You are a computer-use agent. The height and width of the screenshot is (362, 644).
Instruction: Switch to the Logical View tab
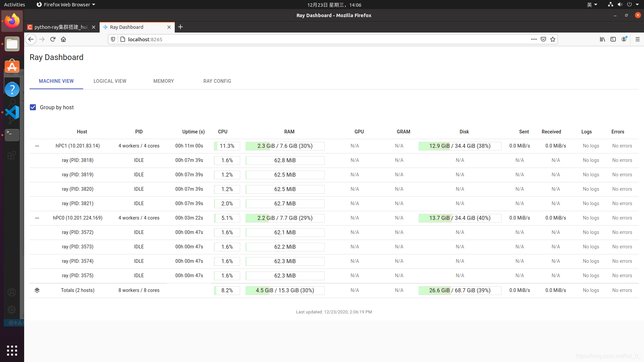click(x=110, y=81)
